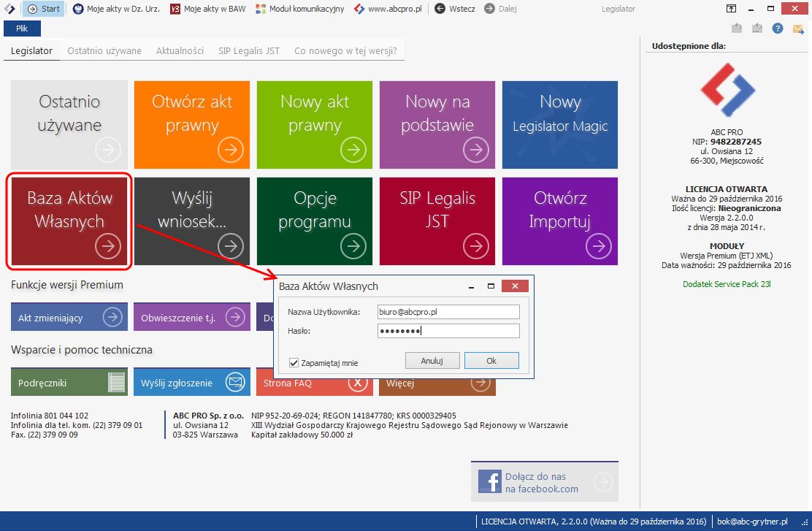Click Więcej support button
Image resolution: width=812 pixels, height=531 pixels.
point(437,387)
